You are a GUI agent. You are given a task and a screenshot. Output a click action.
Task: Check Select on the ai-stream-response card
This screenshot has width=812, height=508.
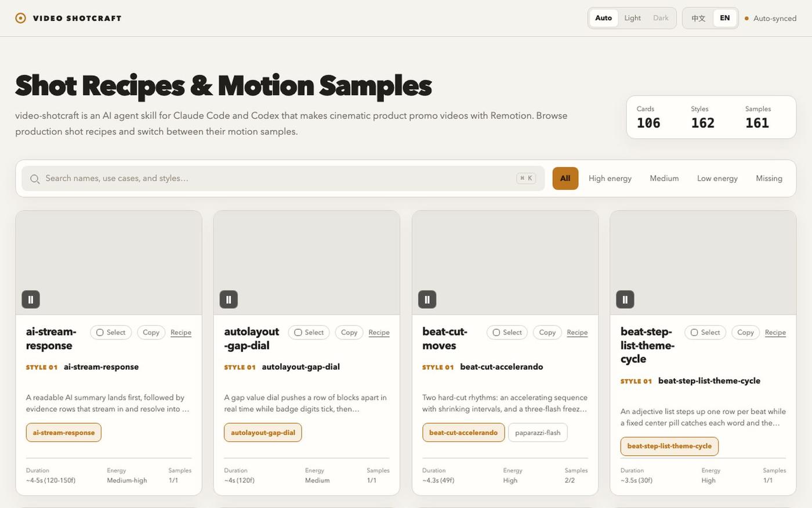point(111,332)
